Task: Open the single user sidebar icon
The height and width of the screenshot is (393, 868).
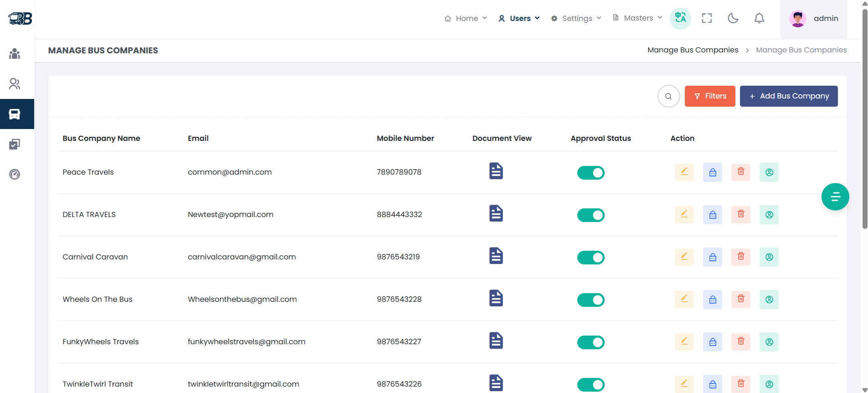Action: (15, 84)
